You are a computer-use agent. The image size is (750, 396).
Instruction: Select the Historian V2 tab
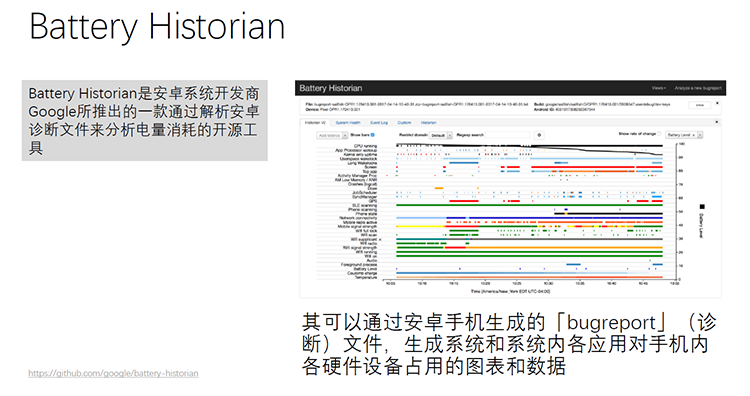[315, 123]
